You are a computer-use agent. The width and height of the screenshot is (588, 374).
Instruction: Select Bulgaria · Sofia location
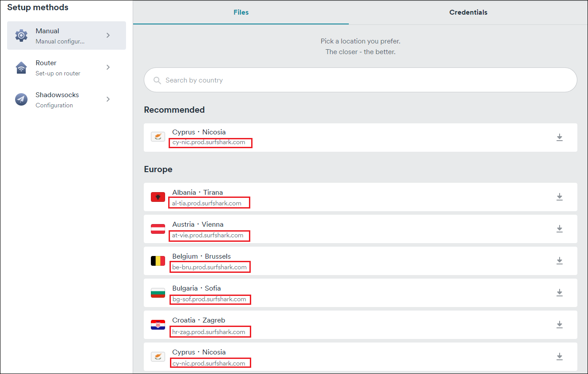point(360,293)
